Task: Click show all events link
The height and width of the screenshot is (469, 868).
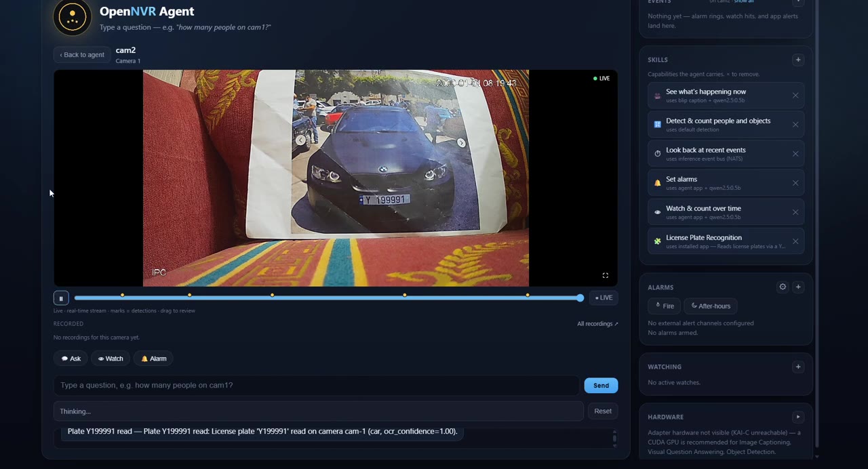Action: coord(743,1)
